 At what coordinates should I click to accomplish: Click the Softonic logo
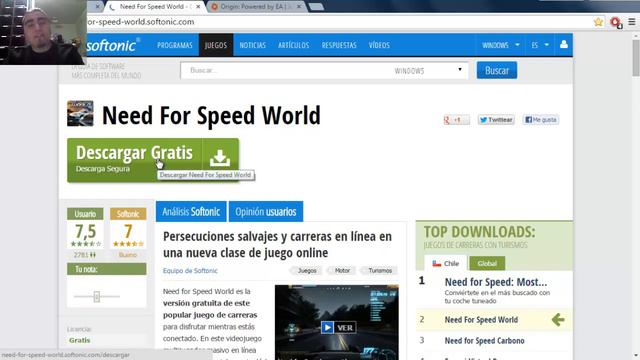coord(113,45)
